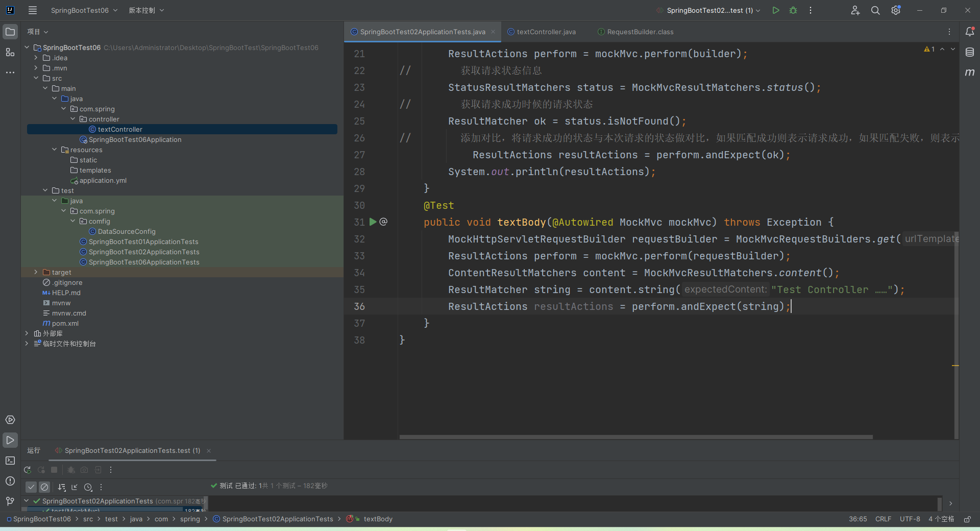Open Run panel toolbar more options
980x531 pixels.
click(111, 470)
